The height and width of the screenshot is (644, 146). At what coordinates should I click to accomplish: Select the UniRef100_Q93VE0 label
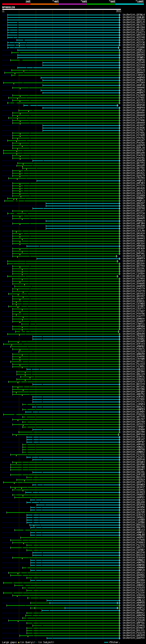[133, 261]
